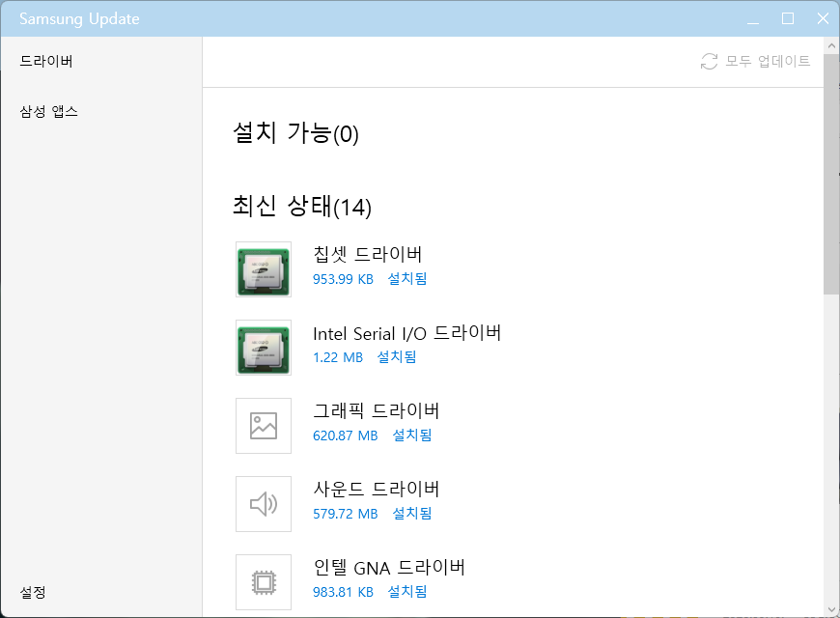Click the refresh arrows icon beside 모두 업데이트
840x618 pixels.
click(709, 62)
